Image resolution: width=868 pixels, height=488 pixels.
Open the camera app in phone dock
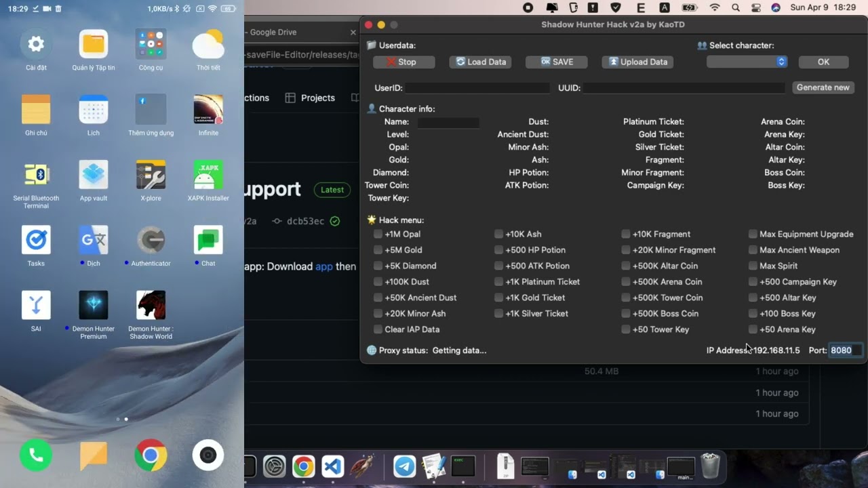point(208,456)
